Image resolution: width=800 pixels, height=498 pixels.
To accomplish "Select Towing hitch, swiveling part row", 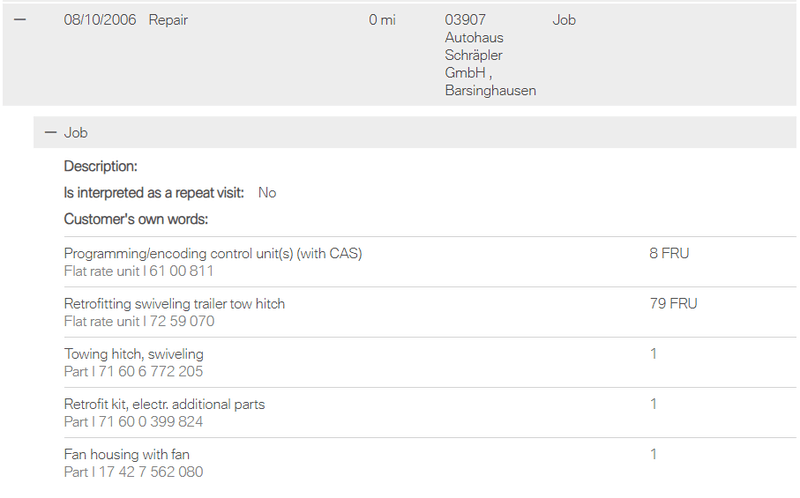I will tap(133, 354).
